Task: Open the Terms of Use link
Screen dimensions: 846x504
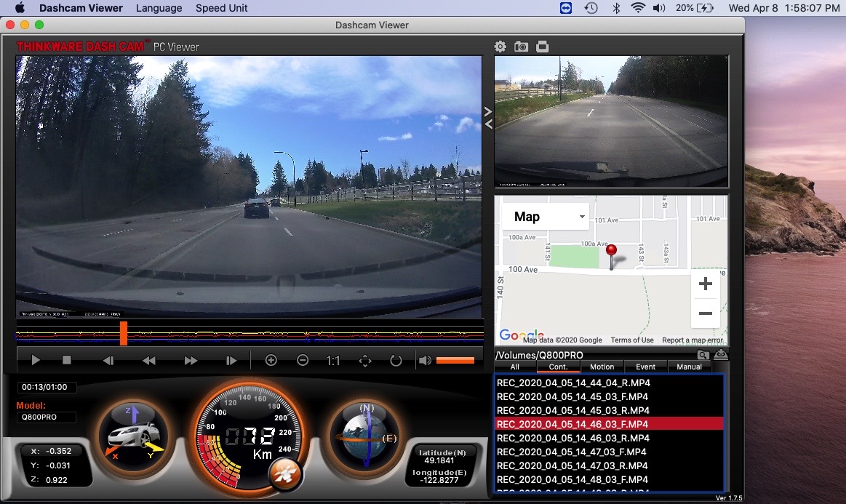Action: pos(632,340)
